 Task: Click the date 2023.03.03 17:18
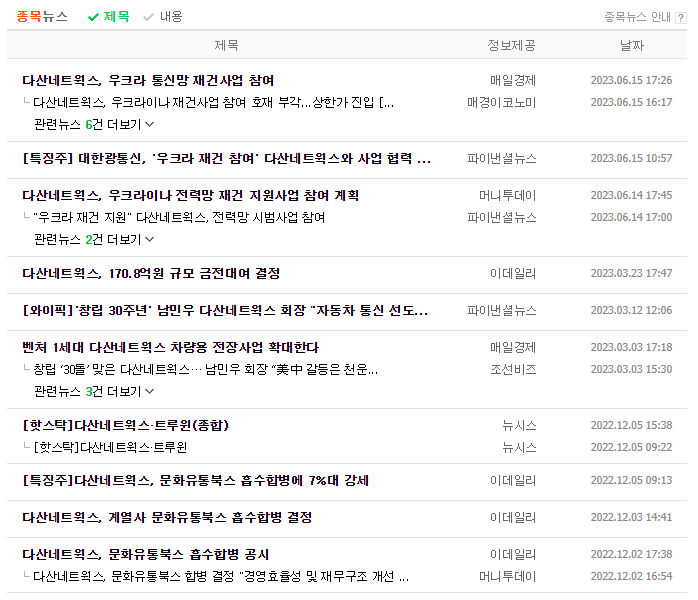point(631,347)
